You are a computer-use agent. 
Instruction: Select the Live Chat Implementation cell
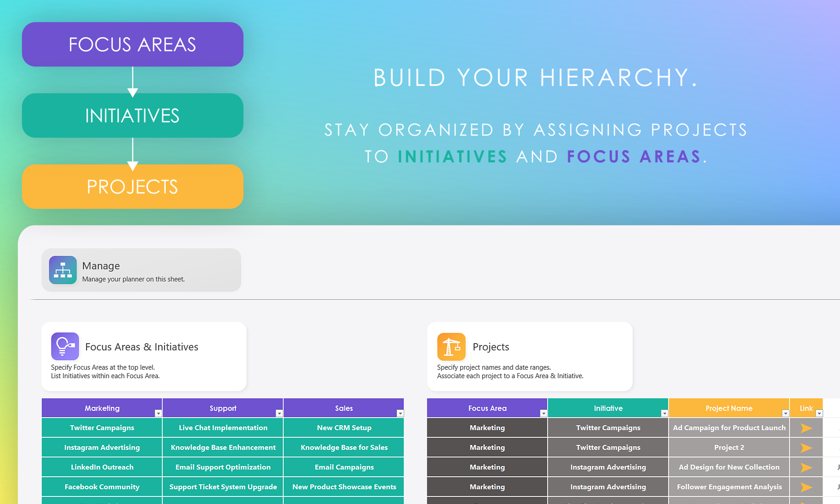[x=223, y=428]
